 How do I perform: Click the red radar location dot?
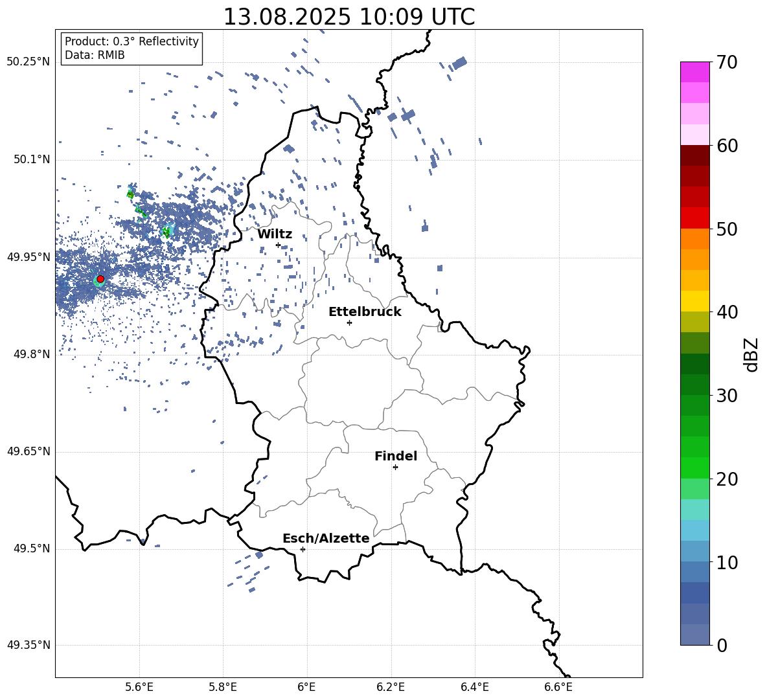[x=100, y=279]
